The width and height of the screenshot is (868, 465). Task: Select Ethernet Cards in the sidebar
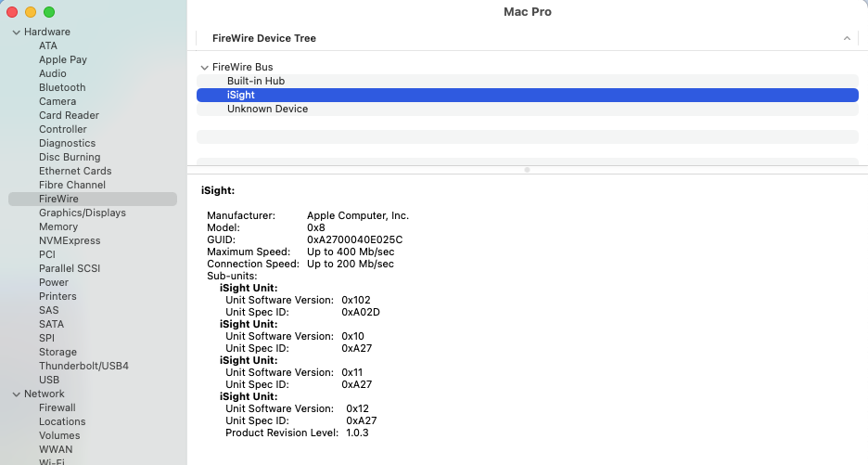pyautogui.click(x=75, y=171)
